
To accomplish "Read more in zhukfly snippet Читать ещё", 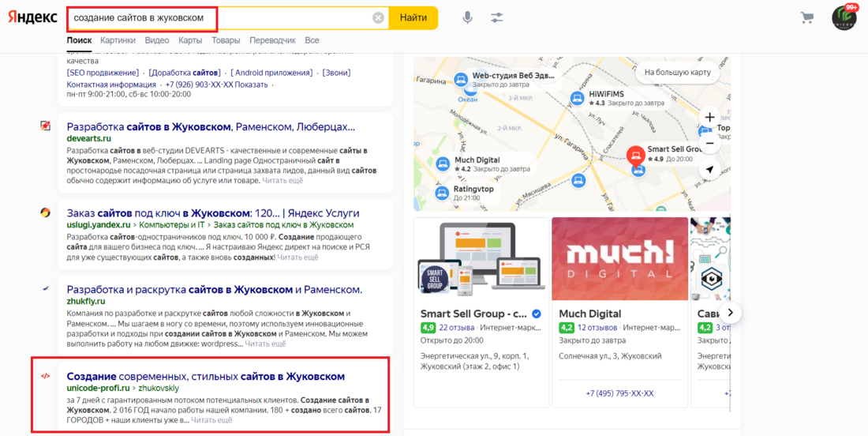I will [266, 344].
